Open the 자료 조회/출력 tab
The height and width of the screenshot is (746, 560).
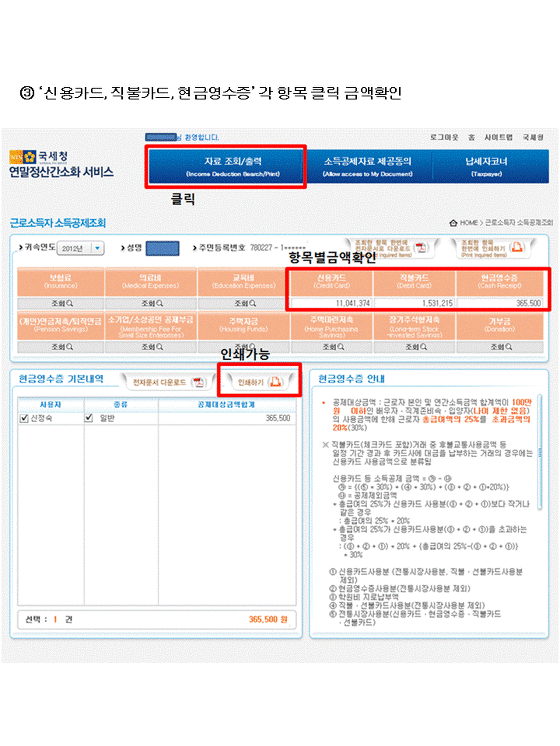click(x=226, y=166)
